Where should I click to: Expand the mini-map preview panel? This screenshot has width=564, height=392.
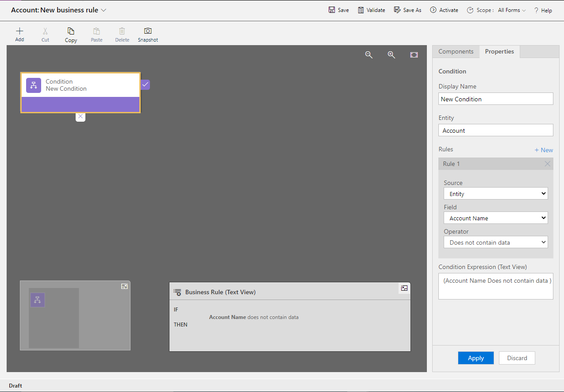[x=124, y=286]
